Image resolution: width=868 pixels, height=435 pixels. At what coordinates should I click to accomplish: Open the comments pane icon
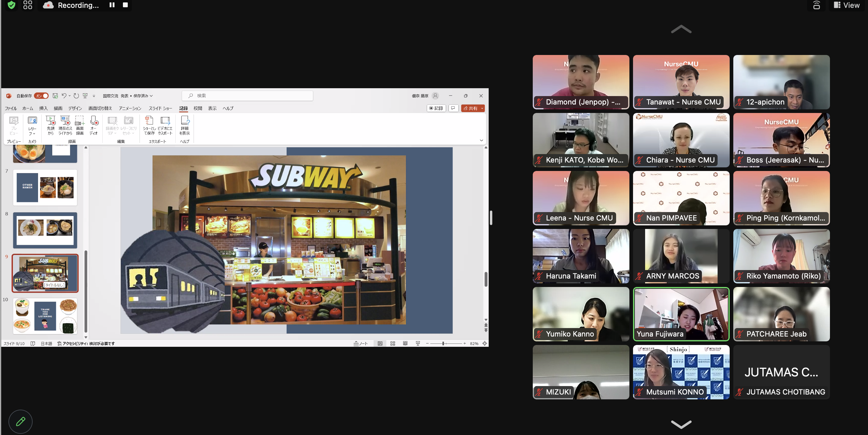(453, 108)
